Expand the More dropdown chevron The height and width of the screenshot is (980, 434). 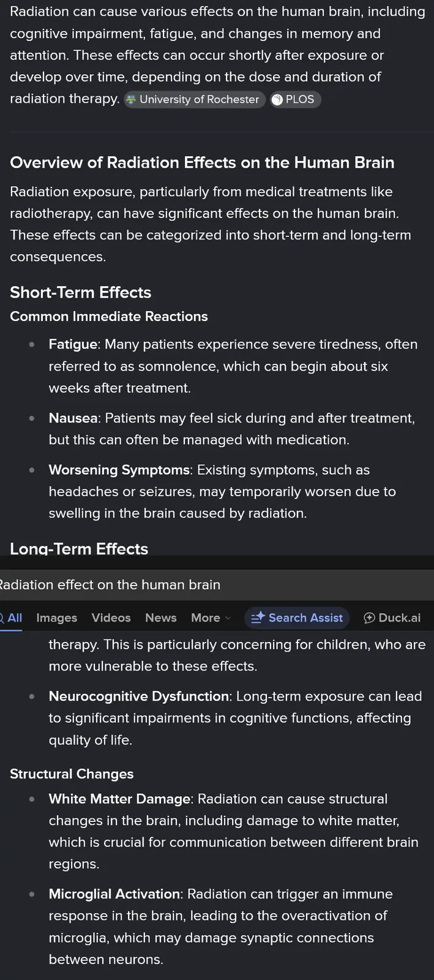[228, 618]
